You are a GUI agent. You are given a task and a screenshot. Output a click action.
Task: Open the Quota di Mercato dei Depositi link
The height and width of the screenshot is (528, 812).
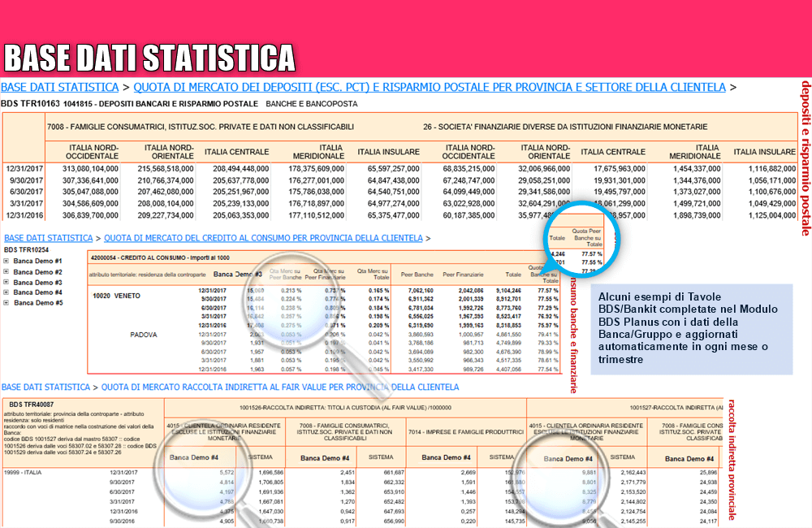click(430, 87)
